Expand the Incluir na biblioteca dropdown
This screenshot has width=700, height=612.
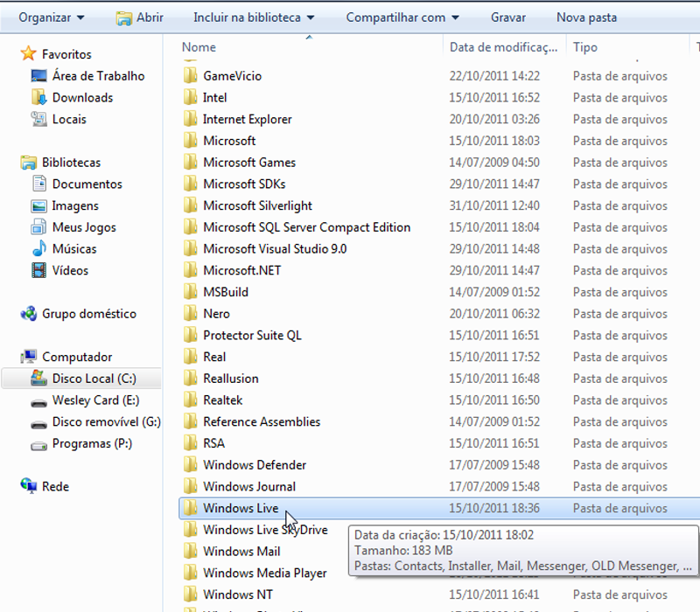[x=254, y=17]
